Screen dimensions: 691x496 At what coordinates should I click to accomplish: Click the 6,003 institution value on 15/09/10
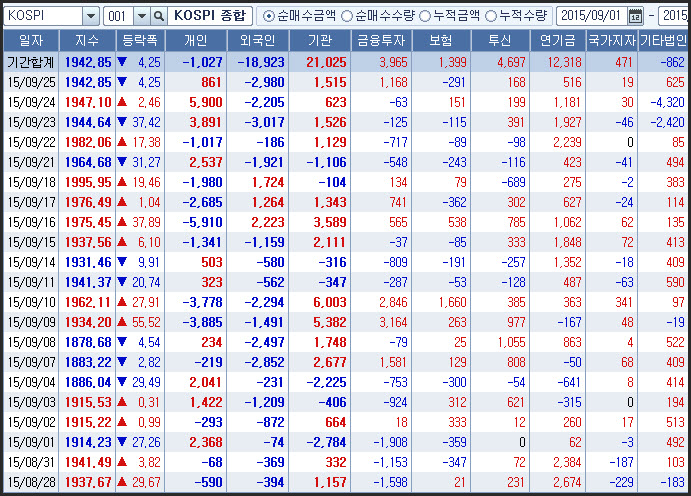[x=330, y=302]
